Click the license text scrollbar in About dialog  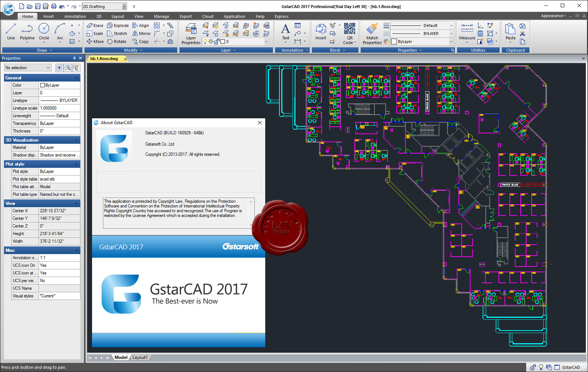251,213
